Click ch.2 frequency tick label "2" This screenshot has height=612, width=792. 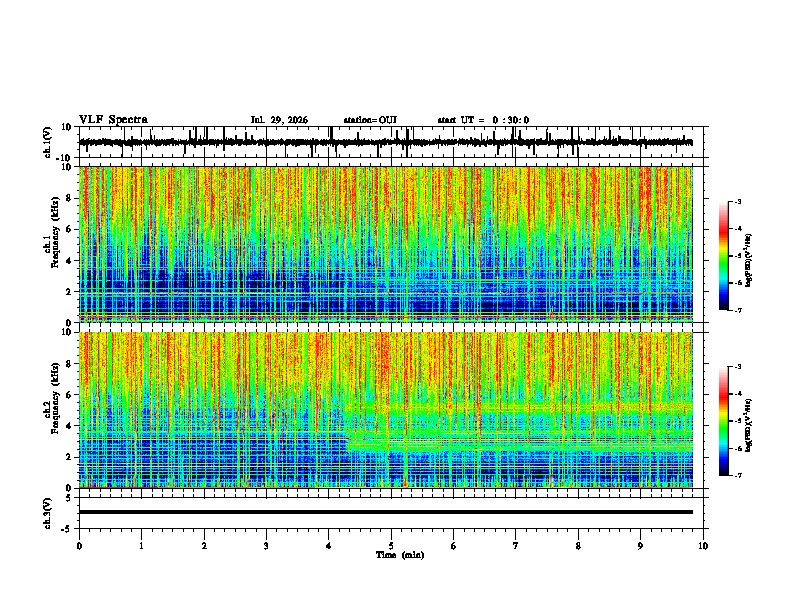(69, 457)
